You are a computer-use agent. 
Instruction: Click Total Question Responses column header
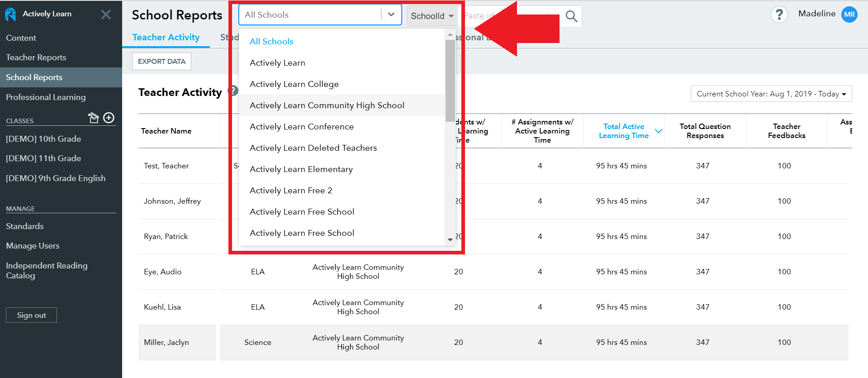(705, 131)
